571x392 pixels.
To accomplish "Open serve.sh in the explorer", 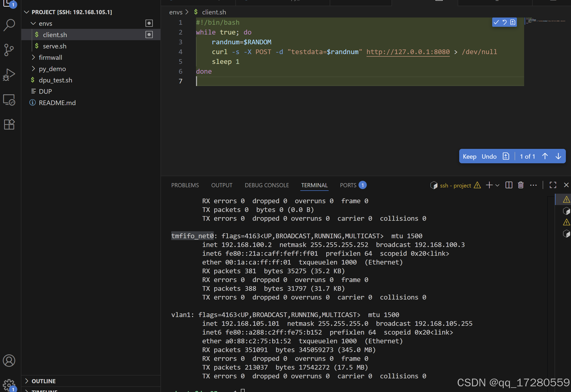I will (91, 46).
